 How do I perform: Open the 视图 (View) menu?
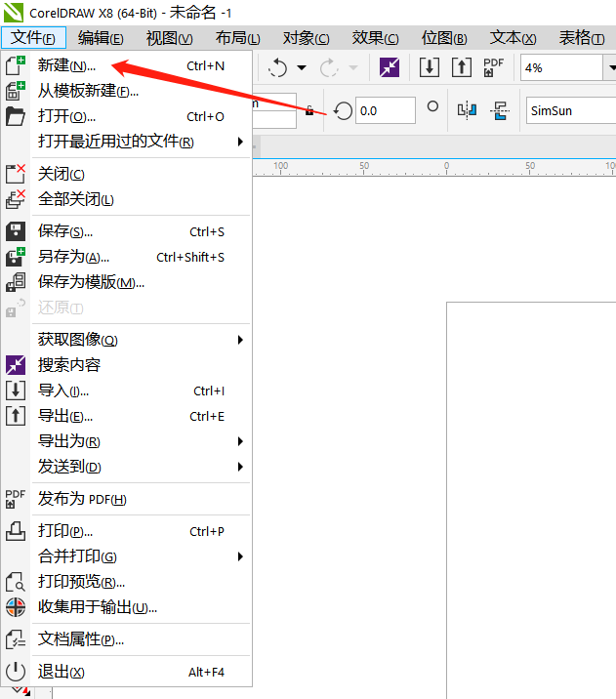170,37
